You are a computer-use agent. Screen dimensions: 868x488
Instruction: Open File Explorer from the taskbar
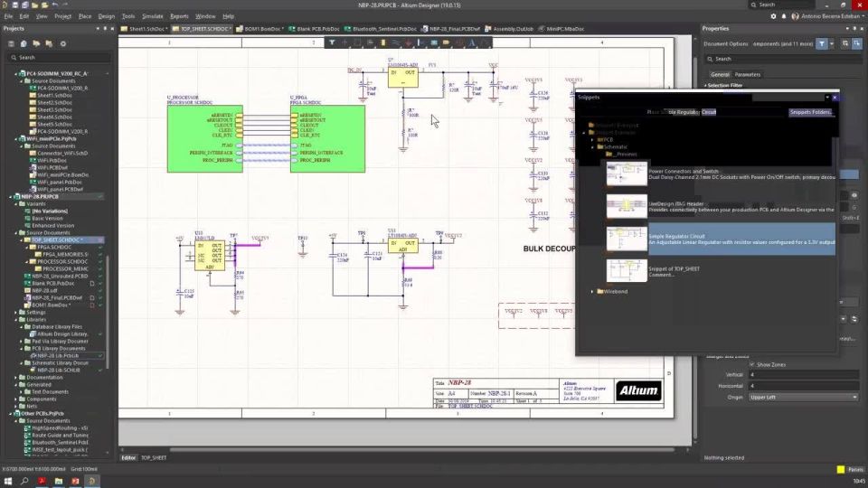click(58, 482)
